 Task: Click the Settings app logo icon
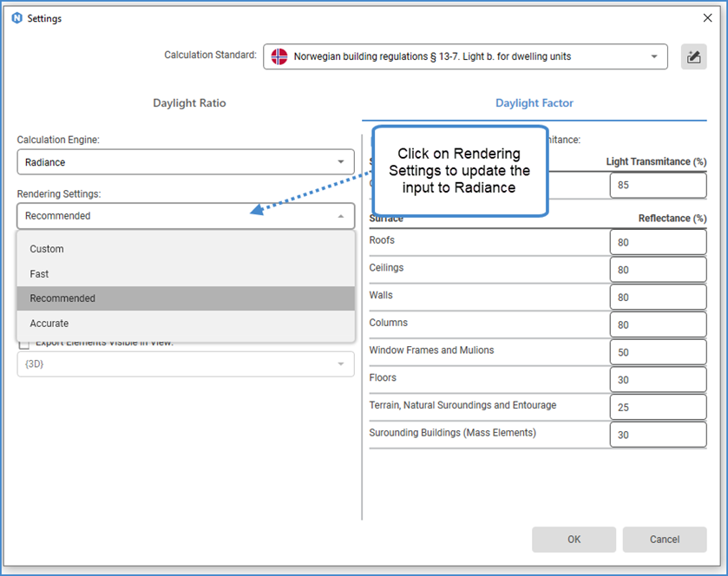17,18
